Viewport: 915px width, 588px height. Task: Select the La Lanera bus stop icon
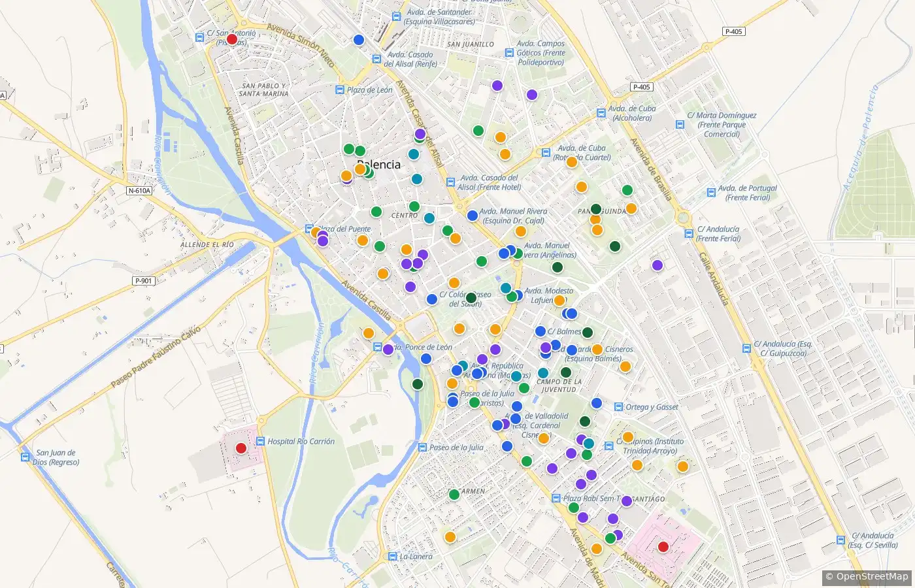pos(392,557)
